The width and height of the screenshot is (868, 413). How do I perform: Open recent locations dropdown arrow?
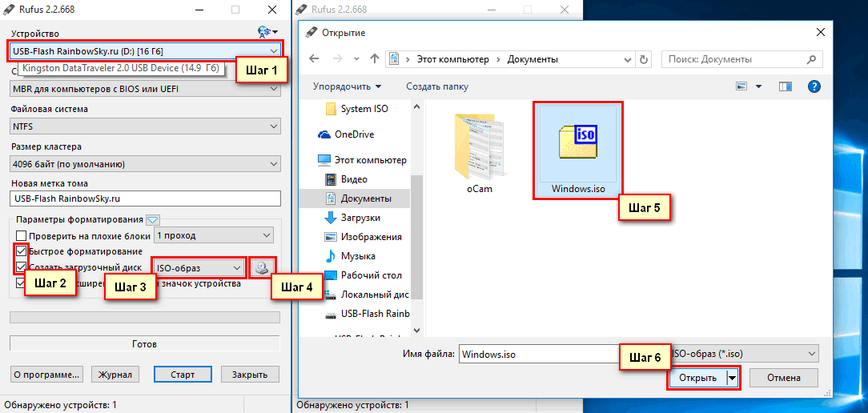pos(356,59)
